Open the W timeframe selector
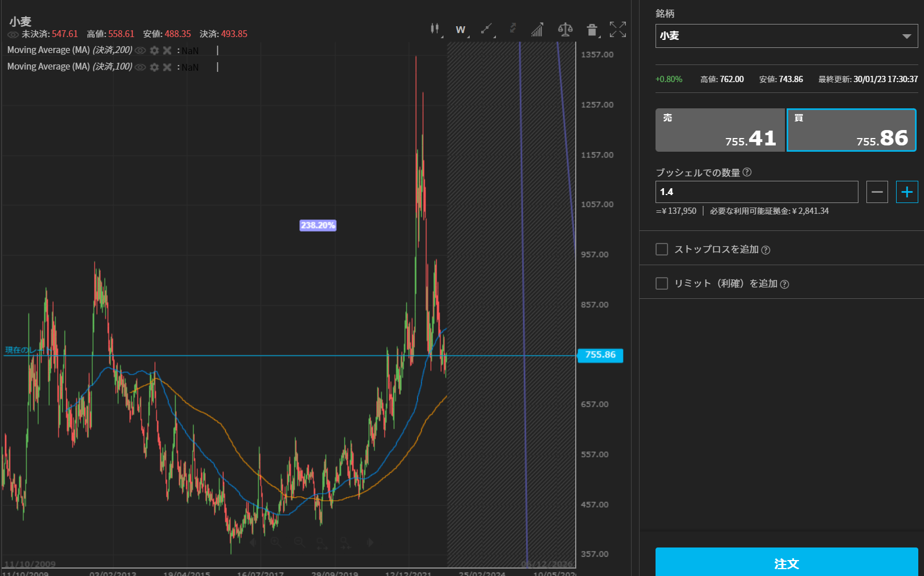The height and width of the screenshot is (576, 924). tap(461, 30)
